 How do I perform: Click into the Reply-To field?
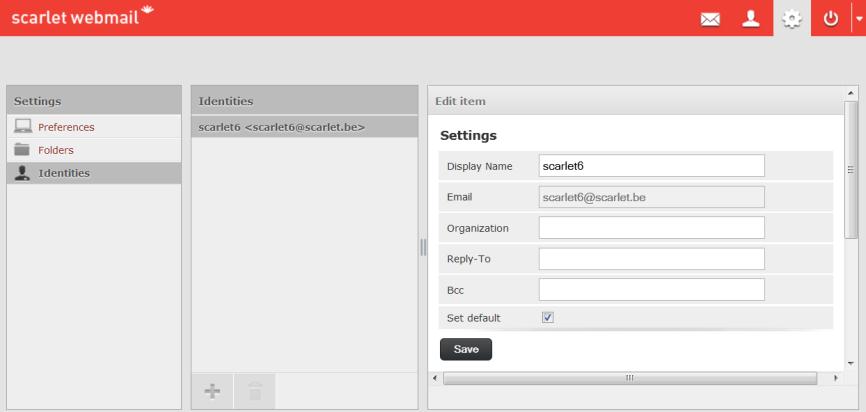point(652,258)
